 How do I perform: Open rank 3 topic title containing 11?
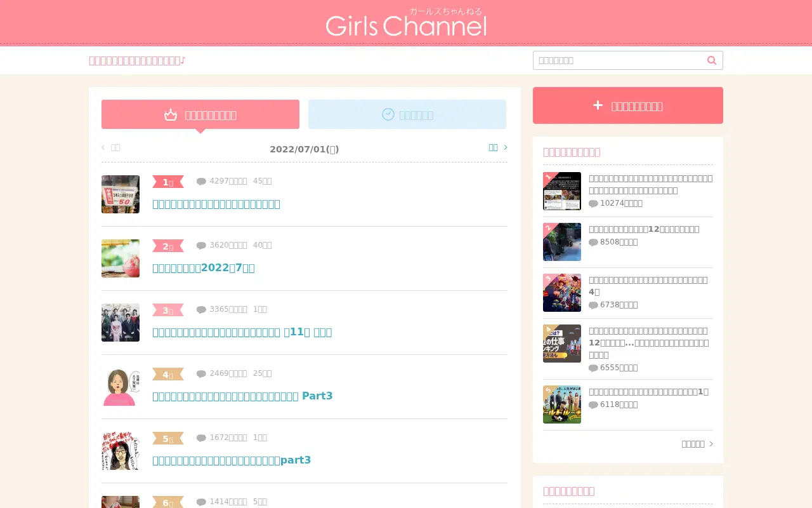(x=242, y=332)
